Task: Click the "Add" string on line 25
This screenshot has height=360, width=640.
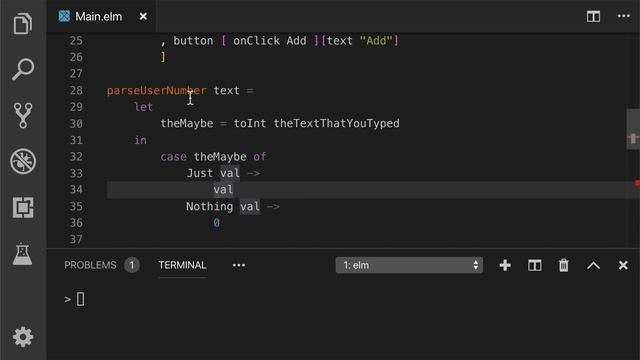Action: click(376, 40)
